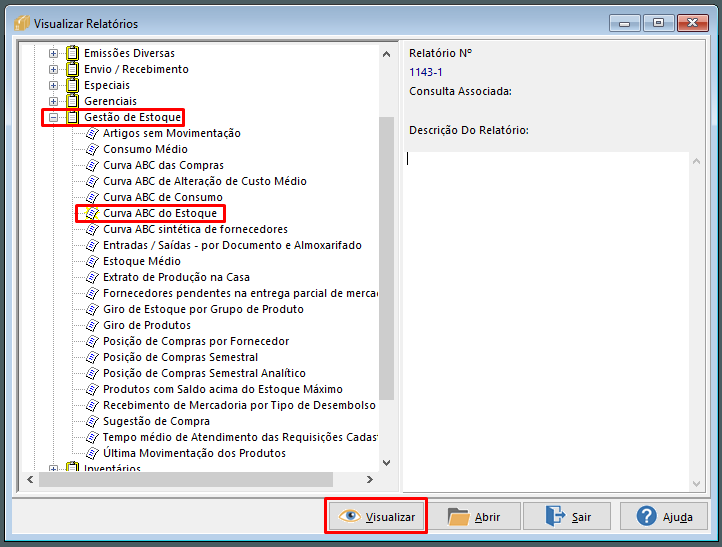722x547 pixels.
Task: Expand the Especiais tree node
Action: tap(53, 86)
